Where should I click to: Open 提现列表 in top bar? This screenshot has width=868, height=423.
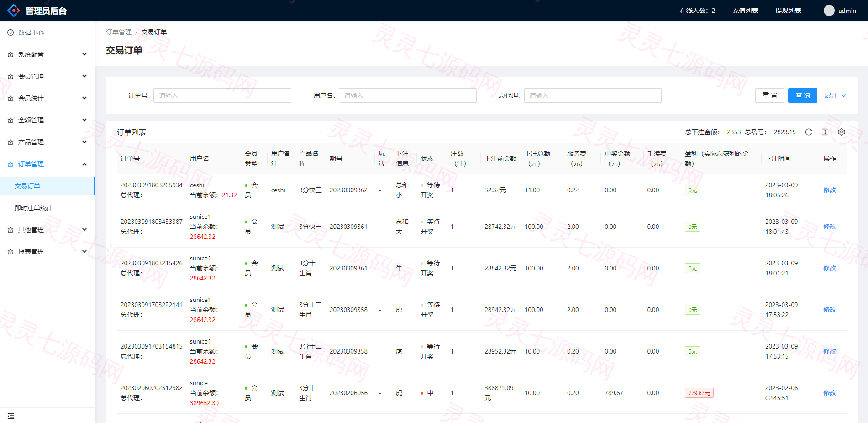pos(788,11)
